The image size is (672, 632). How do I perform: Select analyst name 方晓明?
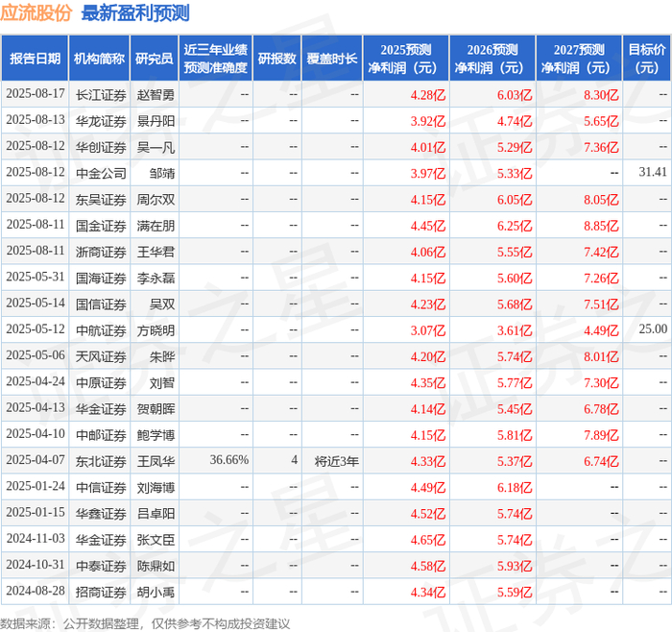tap(156, 330)
